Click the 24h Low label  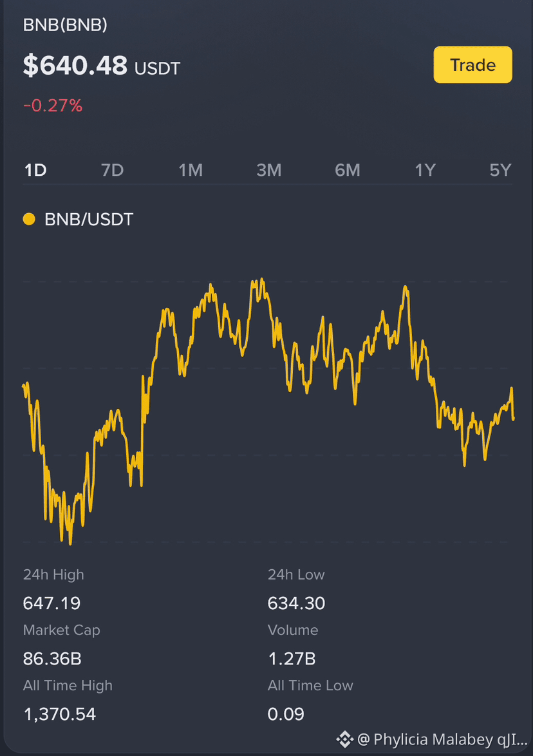296,574
